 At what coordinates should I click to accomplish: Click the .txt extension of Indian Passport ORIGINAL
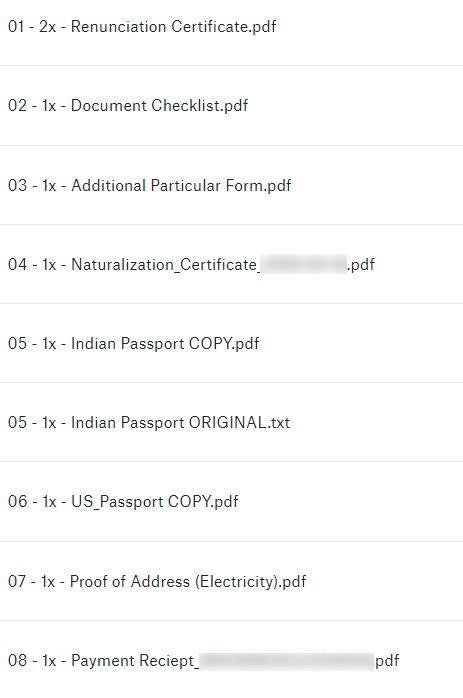pyautogui.click(x=279, y=422)
